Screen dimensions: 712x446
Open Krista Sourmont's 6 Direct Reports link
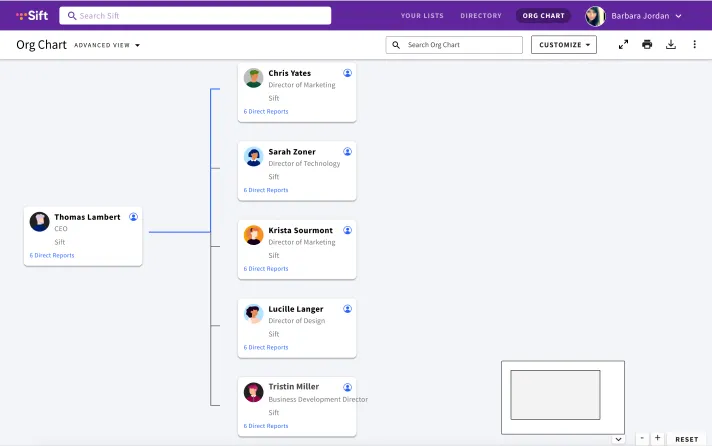click(x=266, y=268)
